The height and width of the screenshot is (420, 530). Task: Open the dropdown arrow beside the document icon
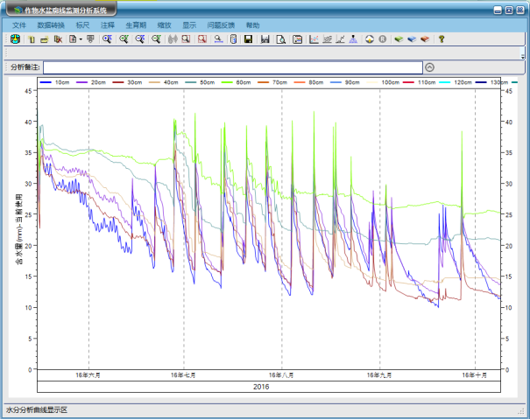[81, 40]
